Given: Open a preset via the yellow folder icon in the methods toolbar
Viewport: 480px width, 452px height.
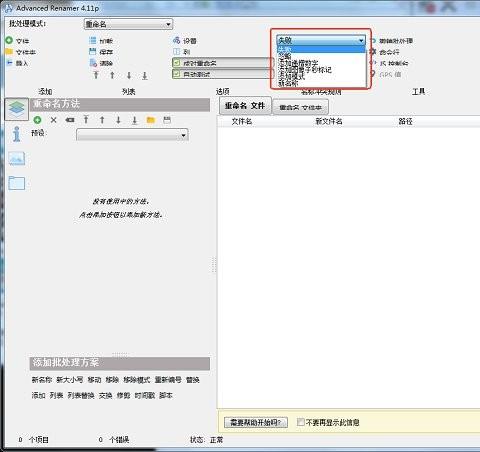Looking at the screenshot, I should pos(151,120).
